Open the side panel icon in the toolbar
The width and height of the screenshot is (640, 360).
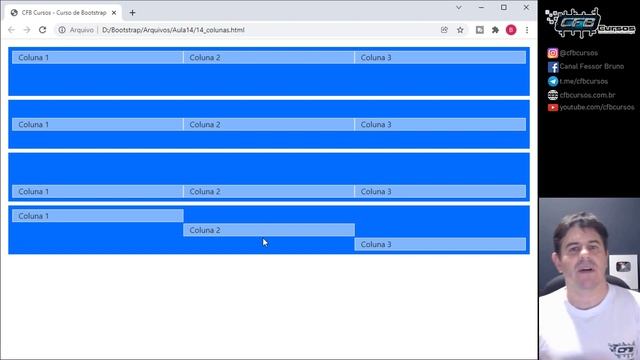(480, 30)
